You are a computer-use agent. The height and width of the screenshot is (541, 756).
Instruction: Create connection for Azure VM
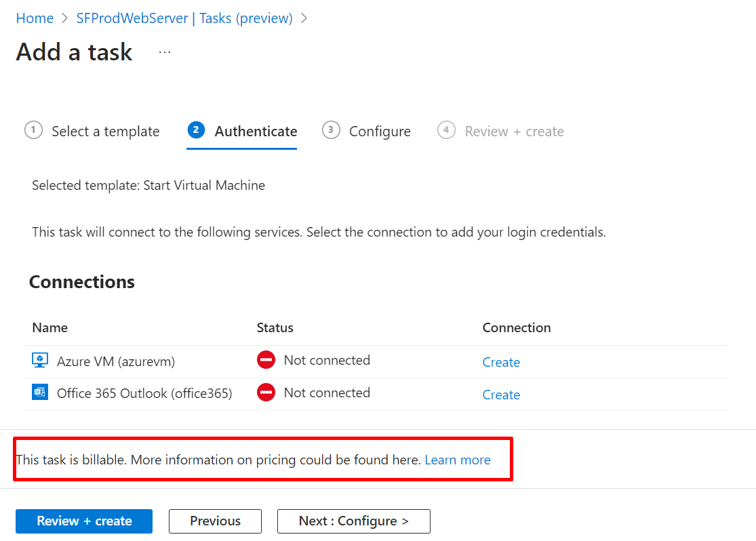point(501,362)
